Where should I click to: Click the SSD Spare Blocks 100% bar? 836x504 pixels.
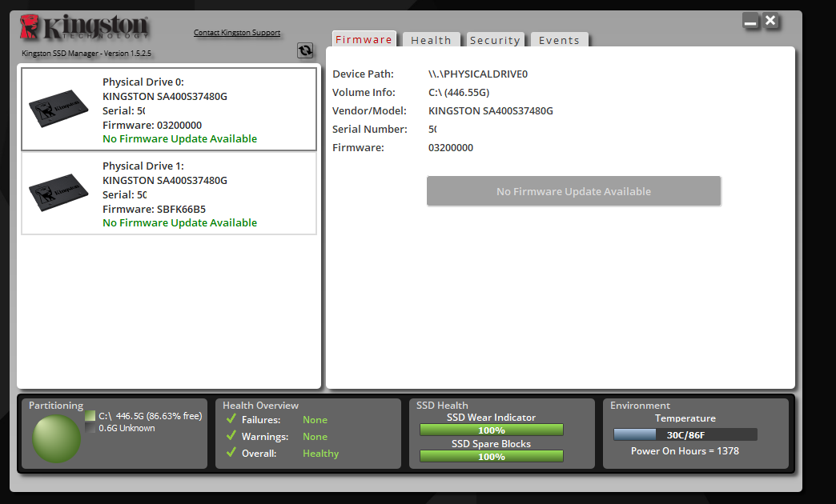pyautogui.click(x=492, y=456)
